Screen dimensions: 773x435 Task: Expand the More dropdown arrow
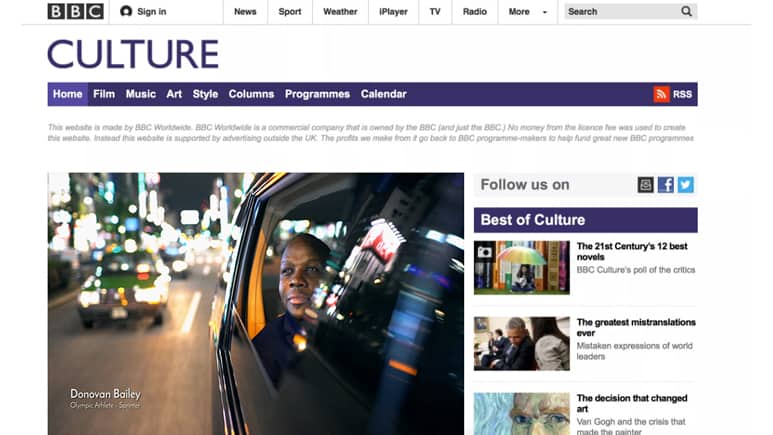545,12
